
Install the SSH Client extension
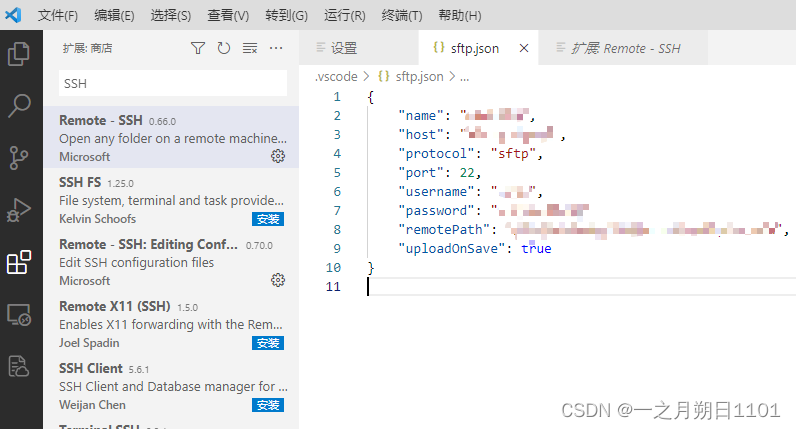click(x=268, y=405)
